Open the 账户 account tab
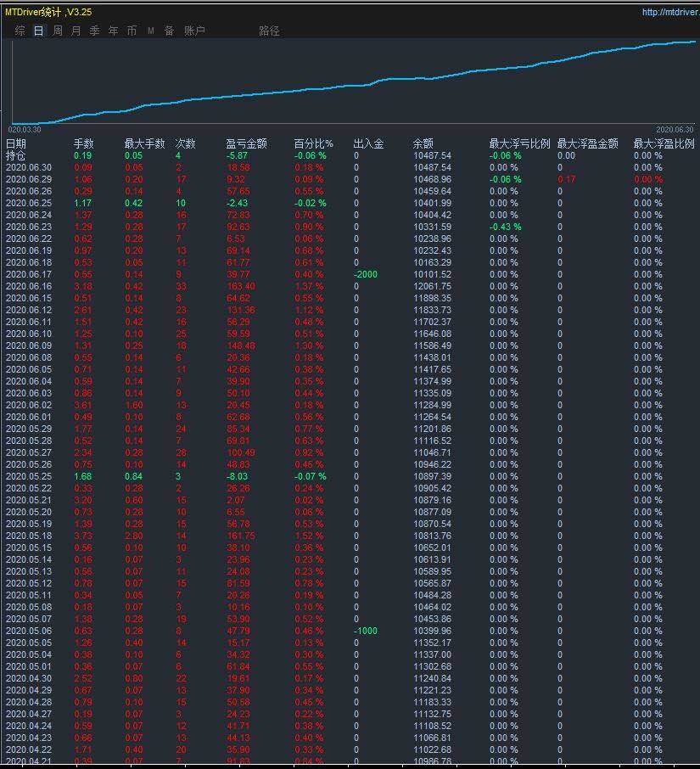Screen dimensions: 700x769 [194, 31]
